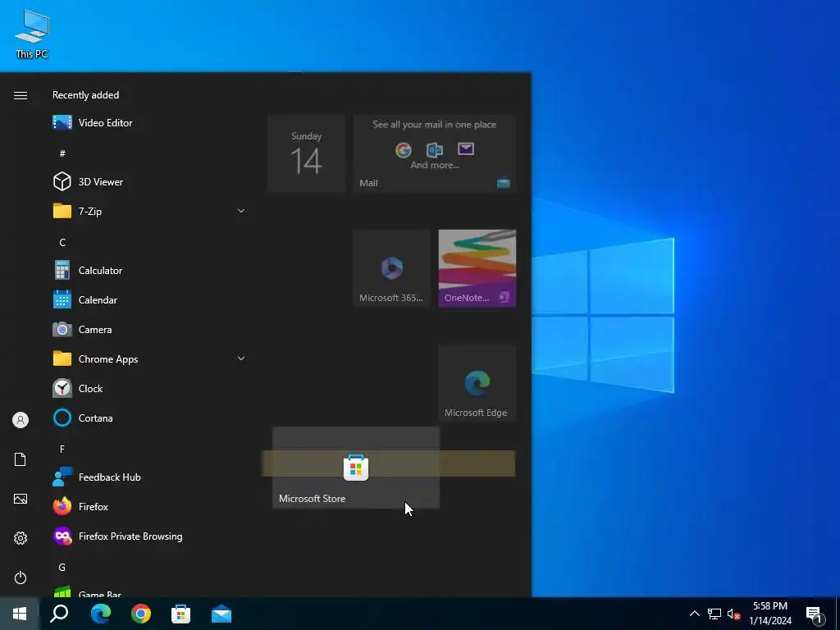Open Google Chrome from the taskbar
The height and width of the screenshot is (630, 840).
pos(141,614)
